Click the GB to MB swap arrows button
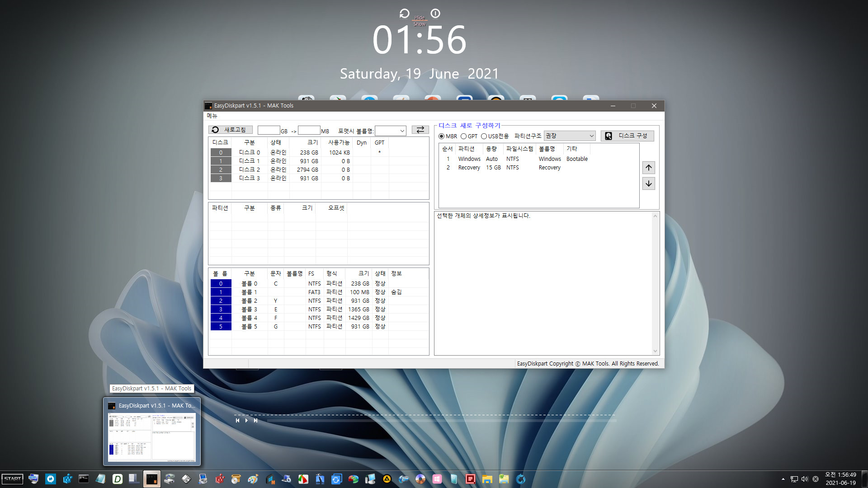 tap(420, 130)
